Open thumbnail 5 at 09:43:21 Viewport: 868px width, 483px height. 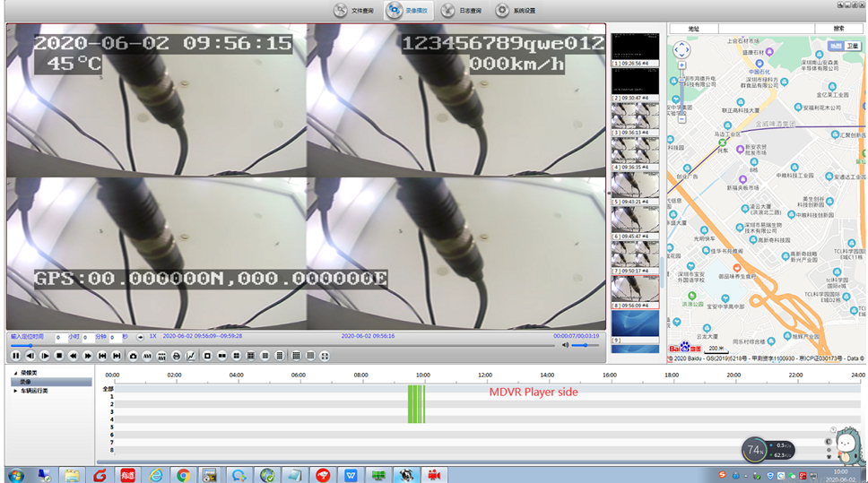click(x=635, y=188)
